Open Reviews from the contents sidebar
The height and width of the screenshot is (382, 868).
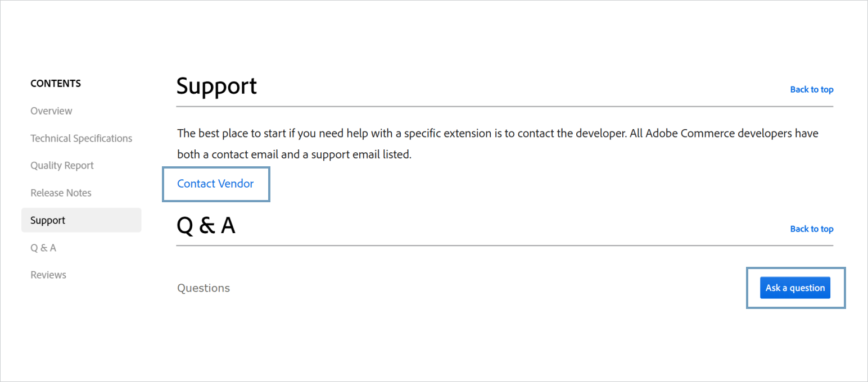point(48,275)
